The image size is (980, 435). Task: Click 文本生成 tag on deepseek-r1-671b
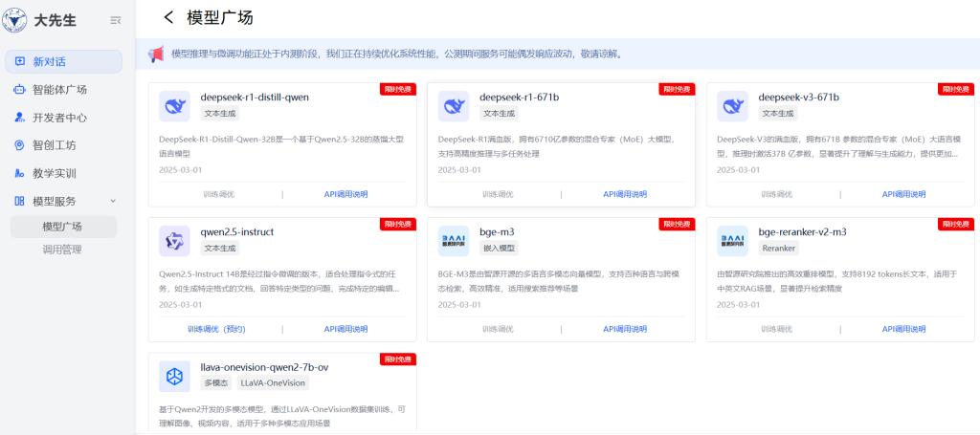click(x=499, y=114)
